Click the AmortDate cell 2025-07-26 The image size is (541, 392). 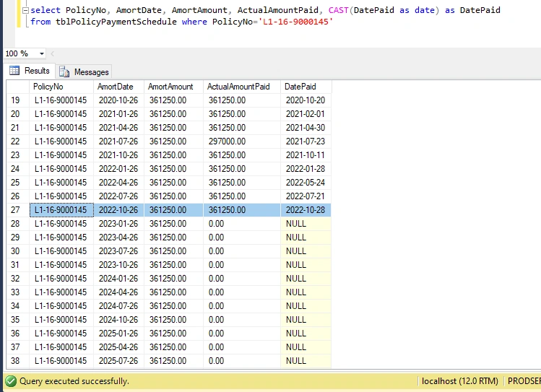click(118, 361)
